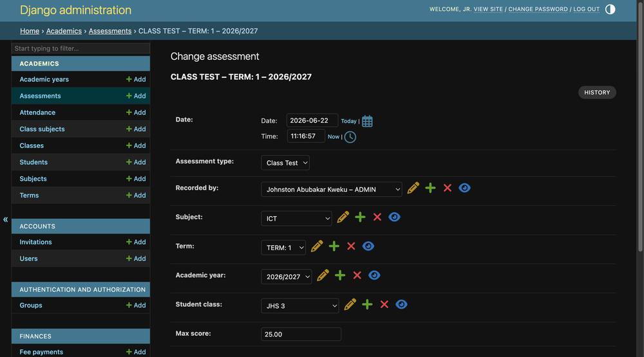Click the HISTORY button

(597, 93)
